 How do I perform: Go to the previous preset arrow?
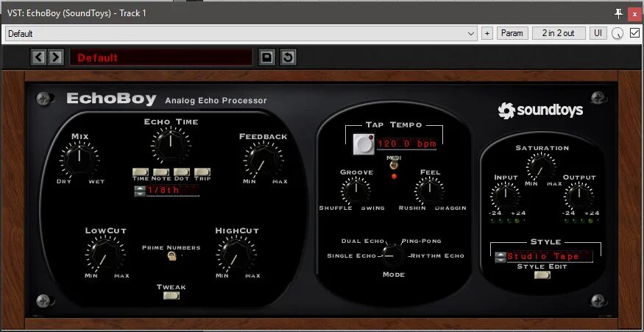(38, 57)
